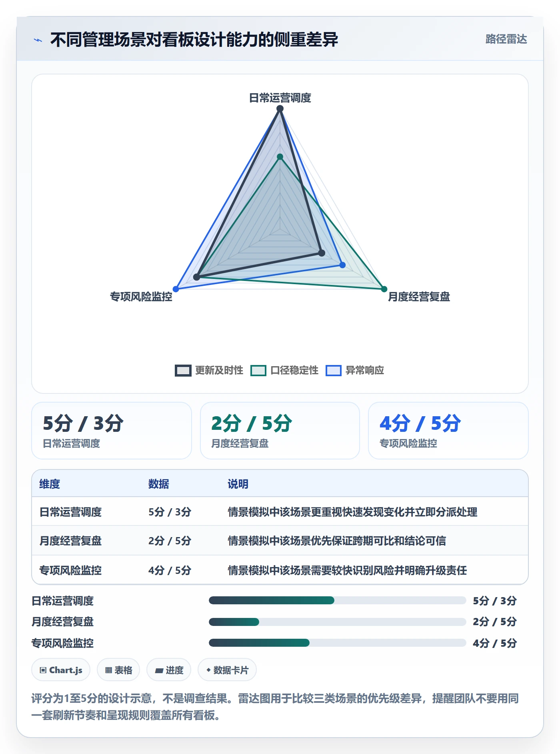This screenshot has height=754, width=560.
Task: Click the diamond icon in the 数据卡片 chip
Action: (x=208, y=670)
